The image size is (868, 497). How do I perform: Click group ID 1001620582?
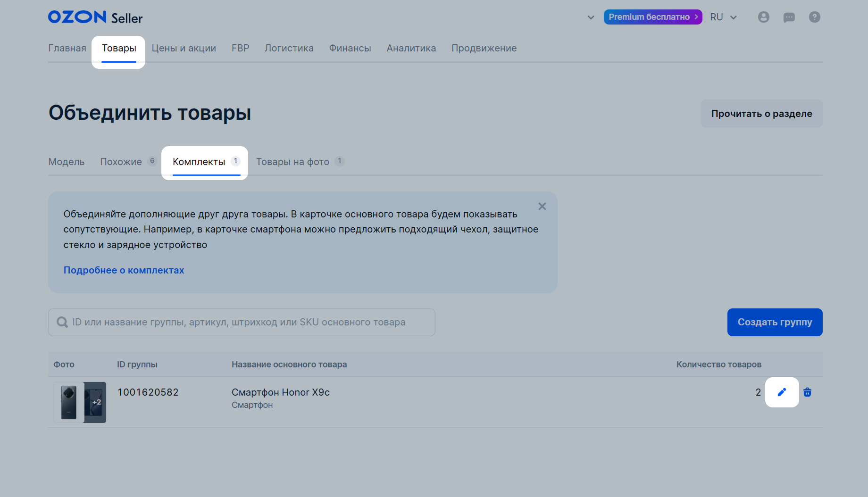(x=148, y=392)
